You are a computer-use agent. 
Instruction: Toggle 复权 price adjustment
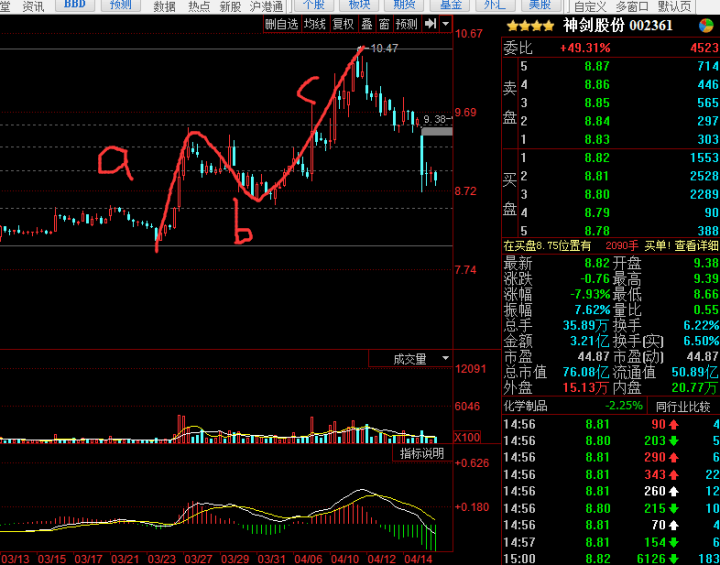[x=343, y=24]
